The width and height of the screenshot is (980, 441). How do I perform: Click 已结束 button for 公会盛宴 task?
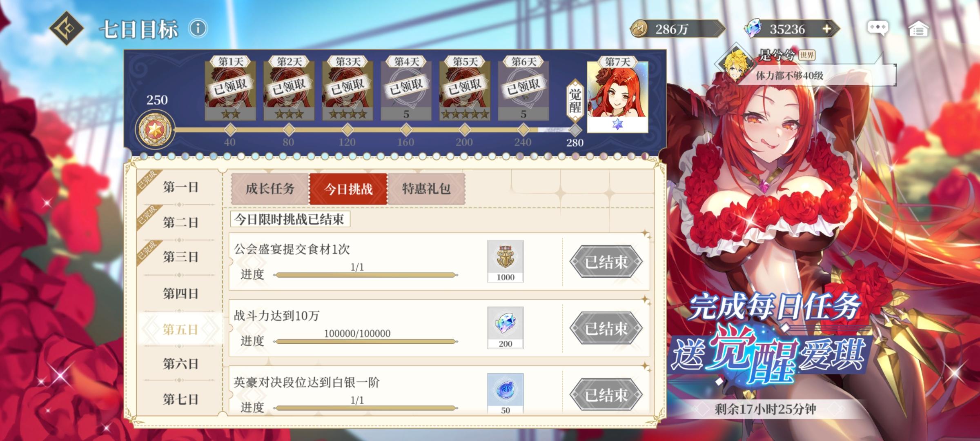[606, 262]
